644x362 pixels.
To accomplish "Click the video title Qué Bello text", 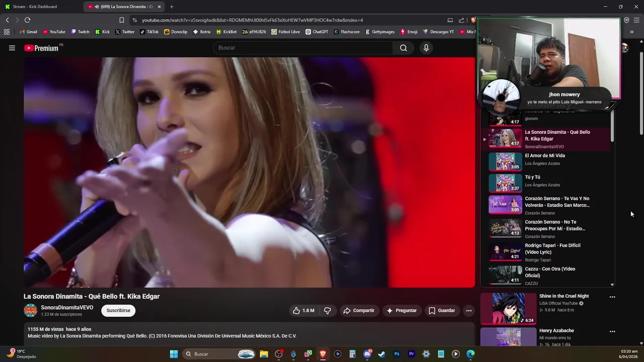I will click(92, 297).
